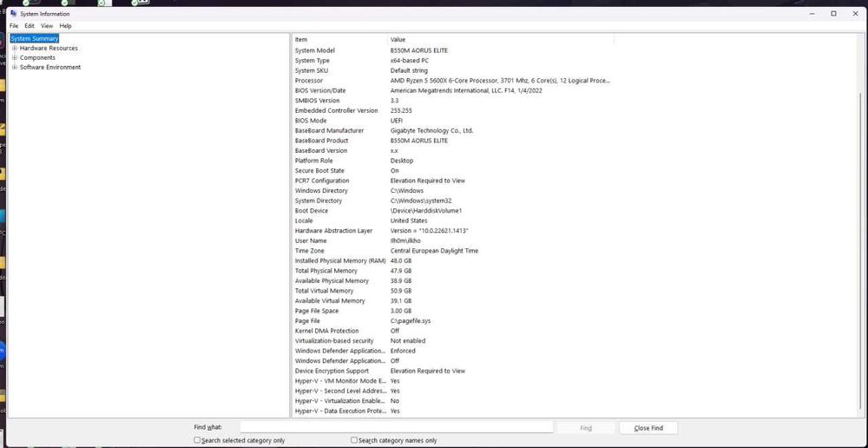The width and height of the screenshot is (868, 448).
Task: Select the Virtualization-based security row
Action: pyautogui.click(x=453, y=340)
